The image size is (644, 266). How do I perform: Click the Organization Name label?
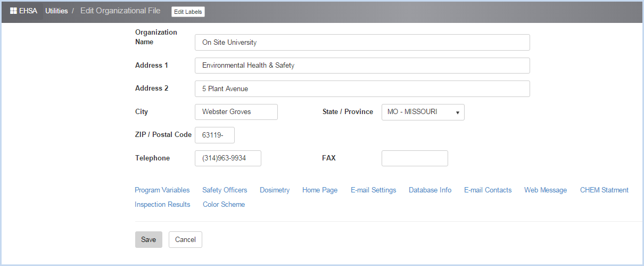click(156, 37)
